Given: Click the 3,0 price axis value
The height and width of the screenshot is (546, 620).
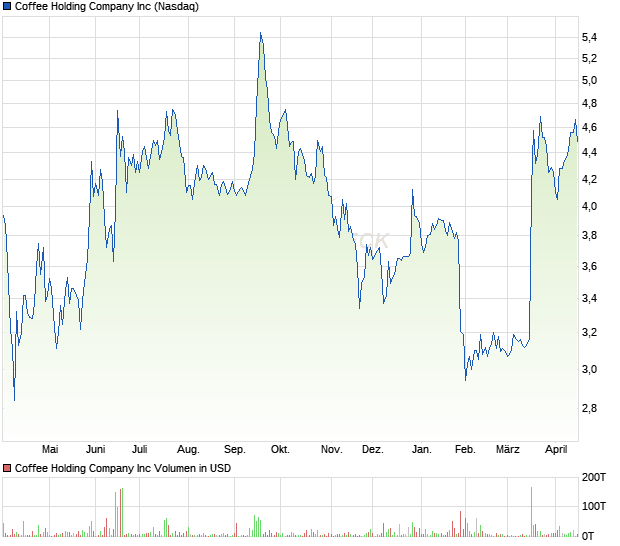Looking at the screenshot, I should [589, 369].
